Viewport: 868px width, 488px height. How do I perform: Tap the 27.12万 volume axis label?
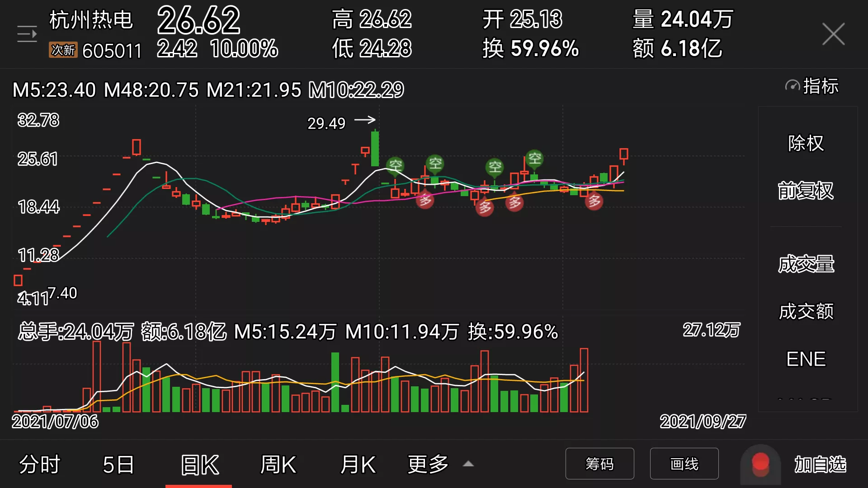click(712, 330)
